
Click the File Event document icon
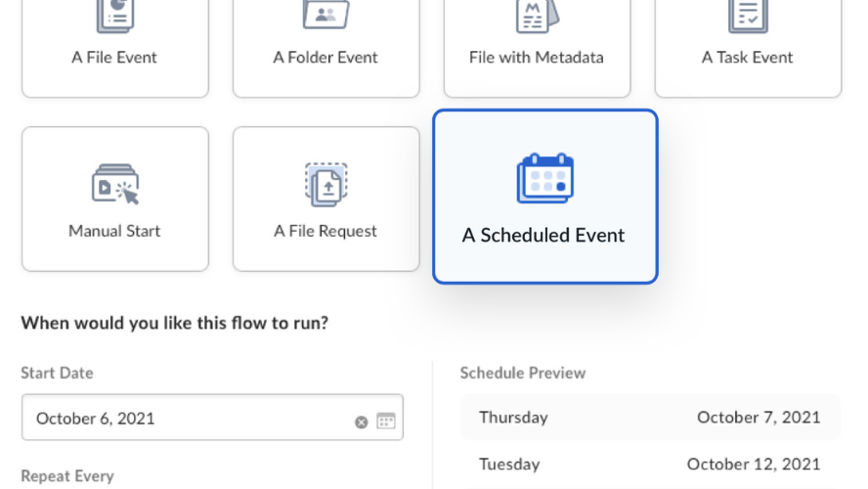[115, 15]
